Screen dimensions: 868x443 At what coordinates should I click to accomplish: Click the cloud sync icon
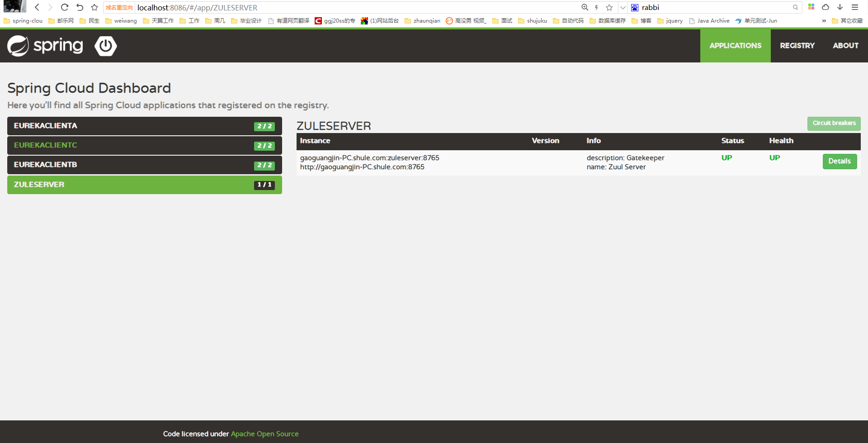(x=826, y=7)
